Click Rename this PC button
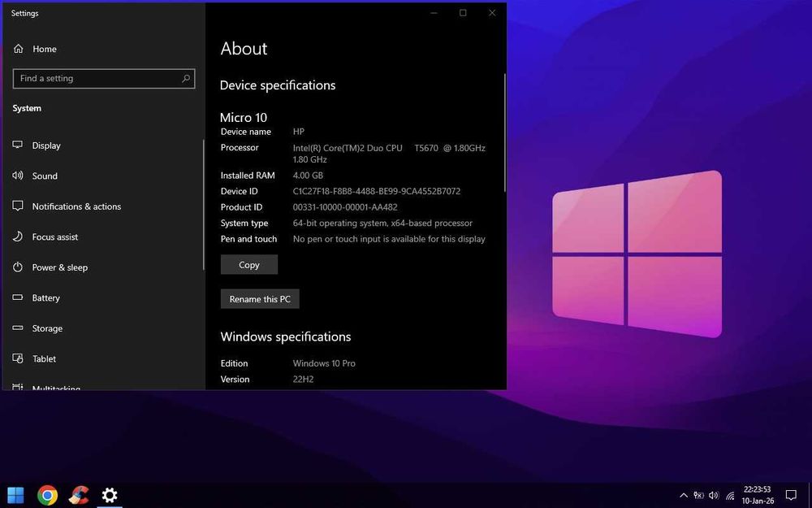The height and width of the screenshot is (508, 812). 260,299
